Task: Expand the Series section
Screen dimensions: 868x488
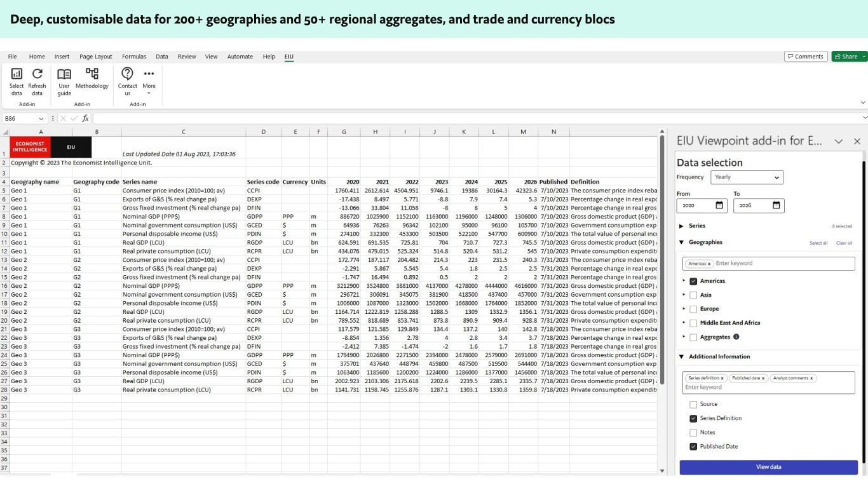Action: click(681, 226)
